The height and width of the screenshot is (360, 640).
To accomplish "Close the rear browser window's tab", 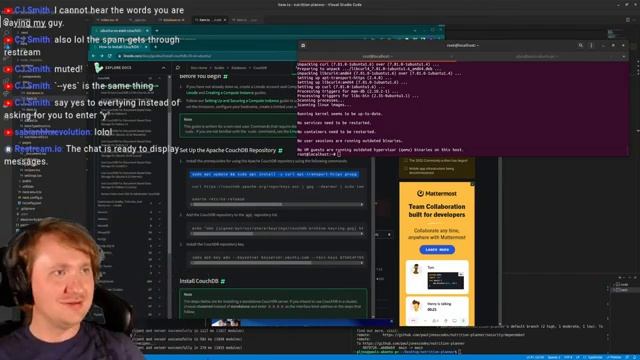I will 147,31.
